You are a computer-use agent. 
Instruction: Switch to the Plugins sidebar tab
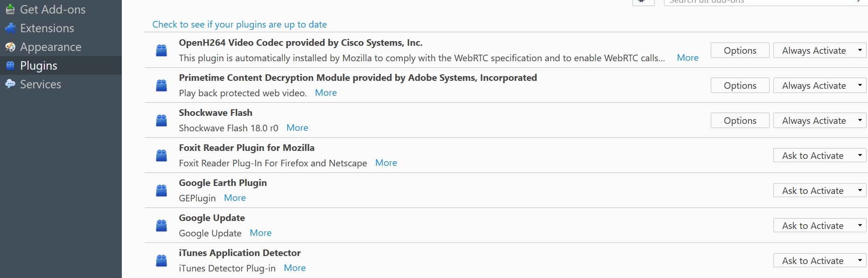click(x=39, y=65)
